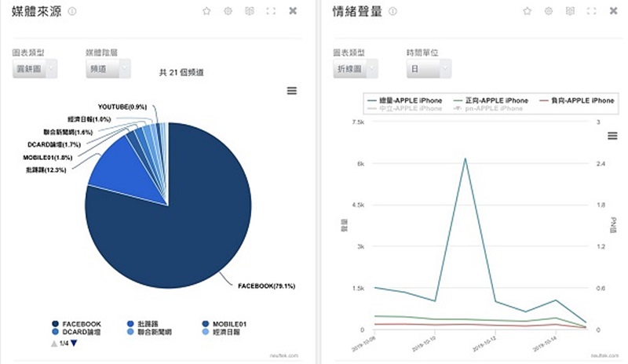This screenshot has width=628, height=364.
Task: Expand 媒體來源 panel to fullscreen
Action: tap(271, 11)
